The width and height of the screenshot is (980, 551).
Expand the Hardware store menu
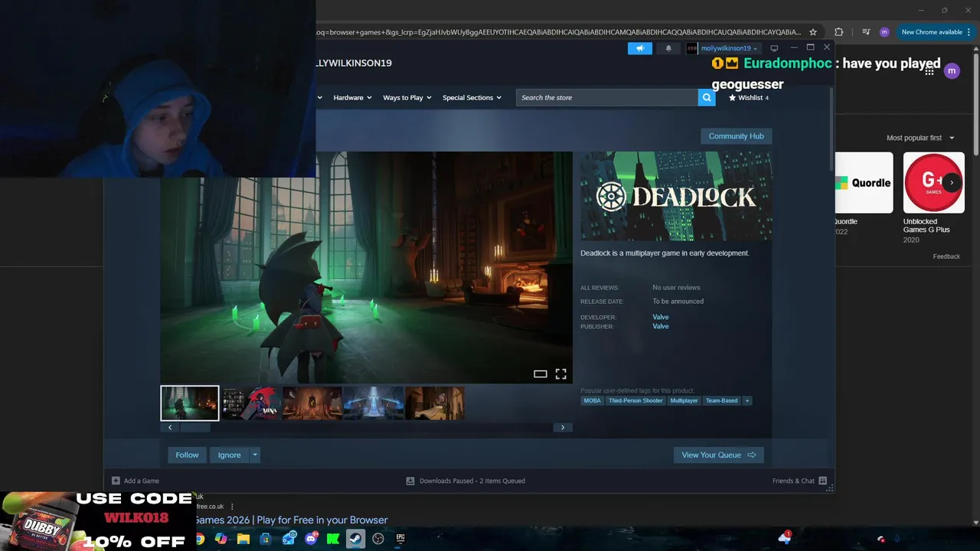[x=352, y=98]
